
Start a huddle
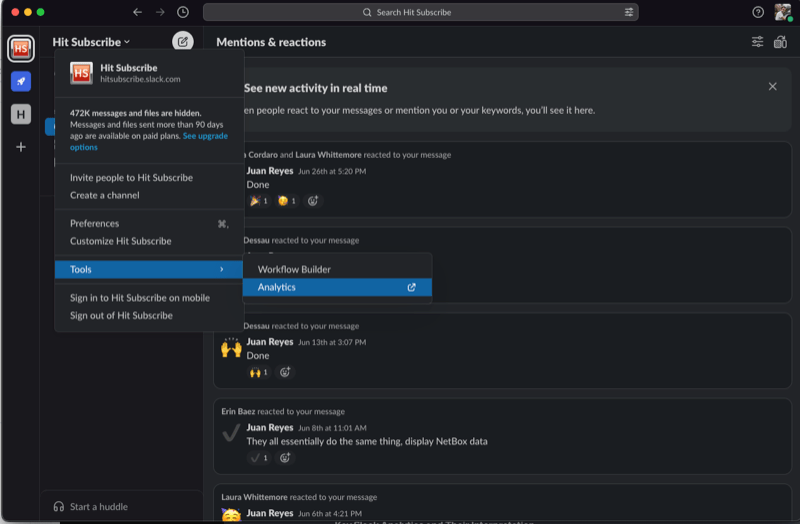click(x=99, y=507)
